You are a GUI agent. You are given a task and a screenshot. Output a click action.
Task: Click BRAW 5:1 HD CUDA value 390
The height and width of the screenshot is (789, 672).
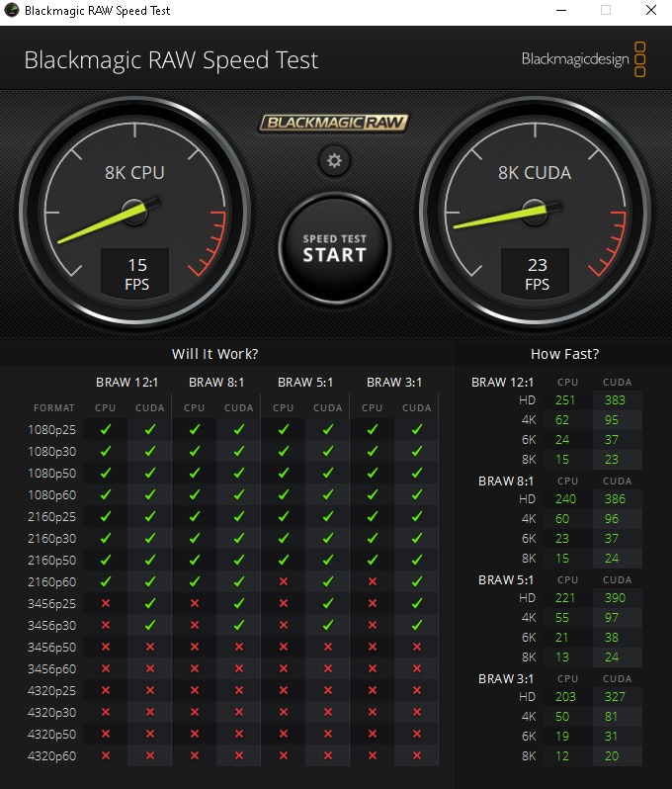[x=615, y=598]
